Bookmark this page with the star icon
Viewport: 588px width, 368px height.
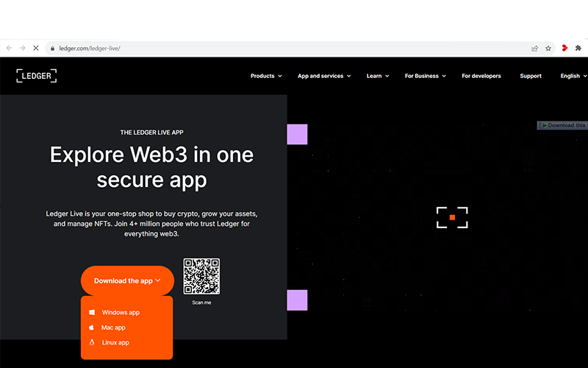point(548,49)
